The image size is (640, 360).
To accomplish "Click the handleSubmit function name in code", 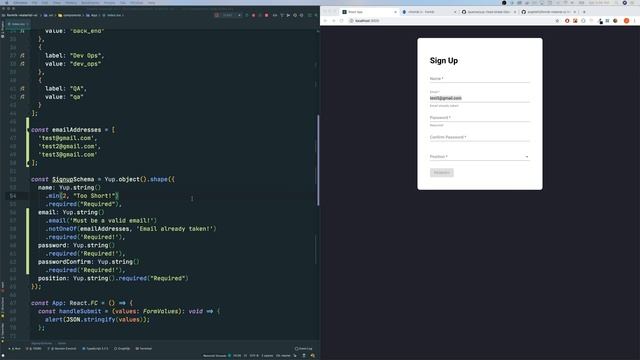I will pos(80,311).
